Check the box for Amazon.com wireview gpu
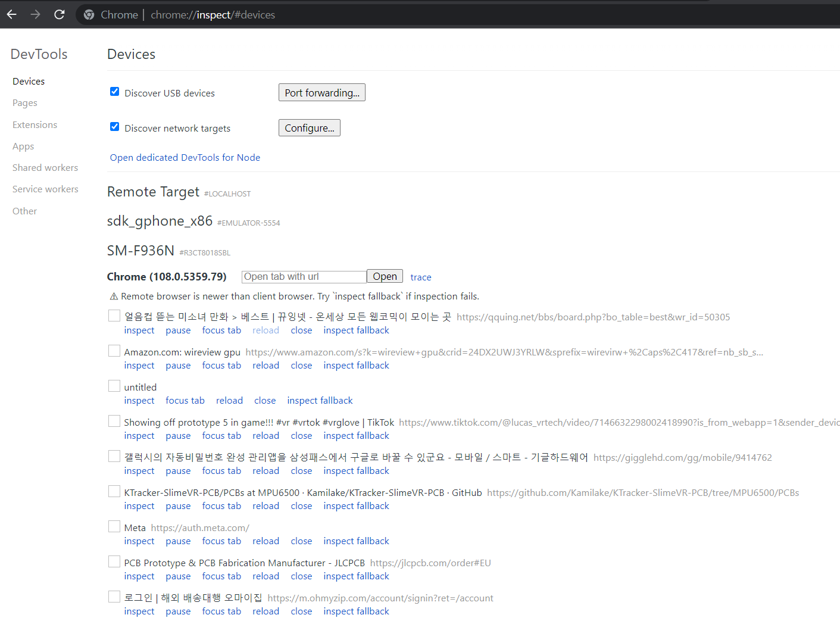 click(114, 351)
